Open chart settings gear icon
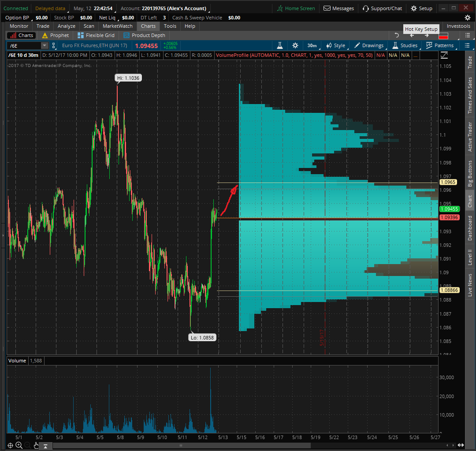Image resolution: width=476 pixels, height=451 pixels. coord(295,45)
